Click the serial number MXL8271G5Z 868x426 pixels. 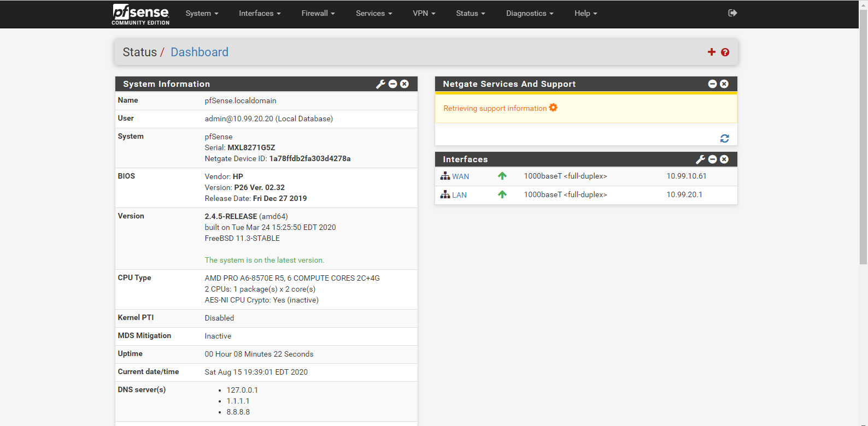coord(251,148)
